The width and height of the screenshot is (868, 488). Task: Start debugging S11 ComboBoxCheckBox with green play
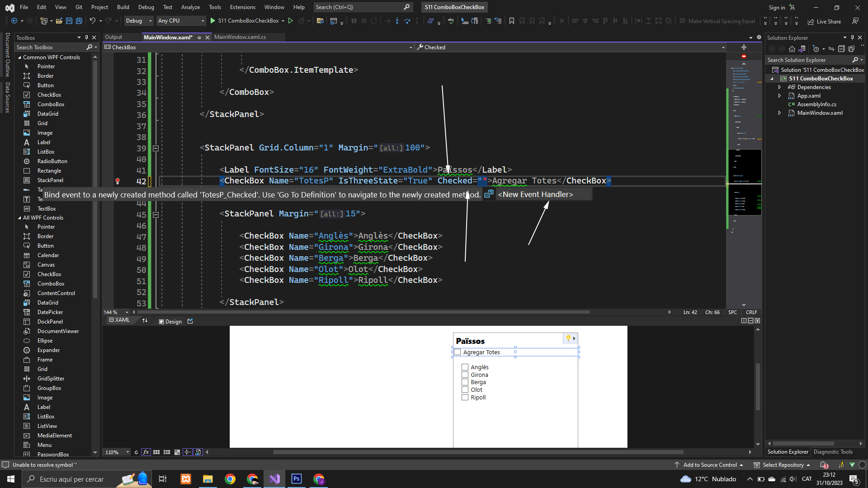point(212,21)
